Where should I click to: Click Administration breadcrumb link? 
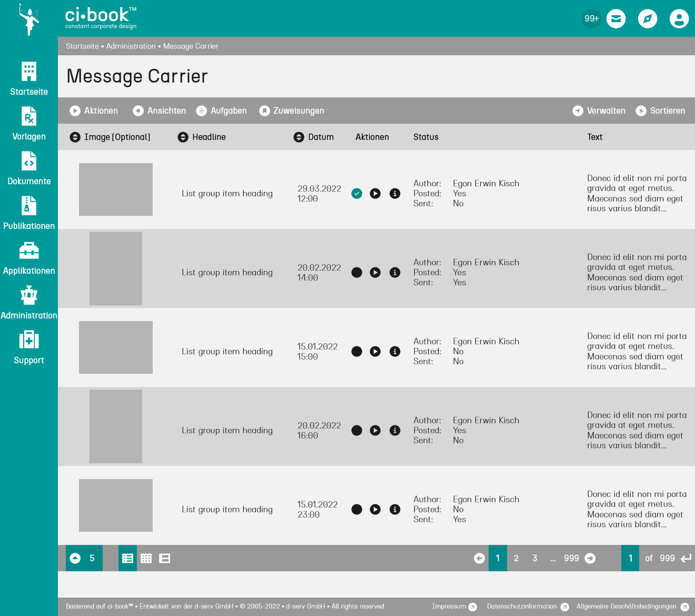131,46
